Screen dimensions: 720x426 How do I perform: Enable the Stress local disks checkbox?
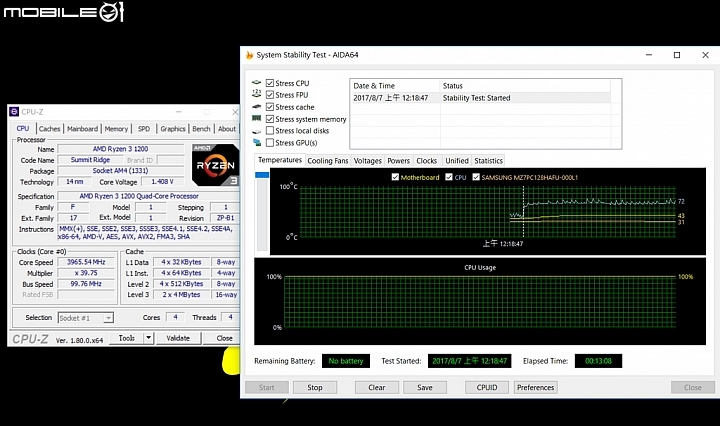[270, 130]
